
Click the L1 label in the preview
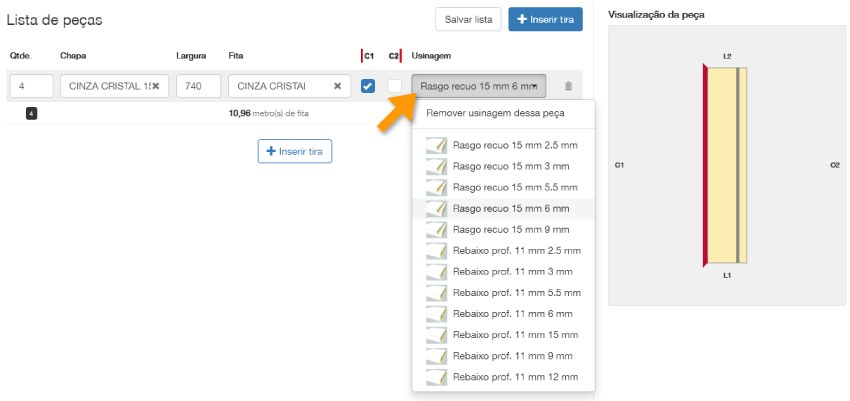(x=727, y=275)
